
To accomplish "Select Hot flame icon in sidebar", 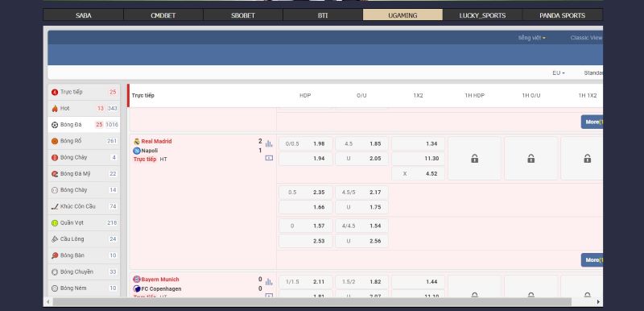I will pos(55,109).
